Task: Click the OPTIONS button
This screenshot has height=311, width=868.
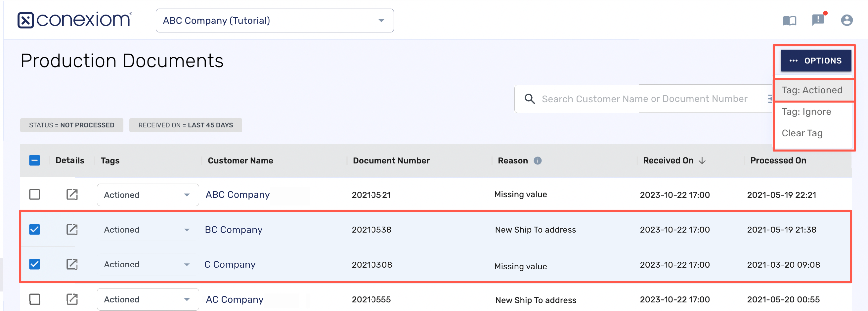Action: click(x=816, y=60)
